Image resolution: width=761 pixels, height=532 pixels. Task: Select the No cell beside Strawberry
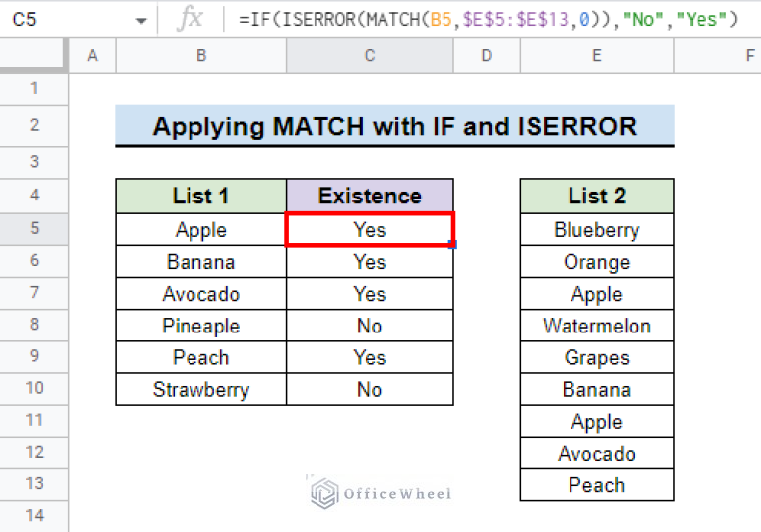coord(369,389)
